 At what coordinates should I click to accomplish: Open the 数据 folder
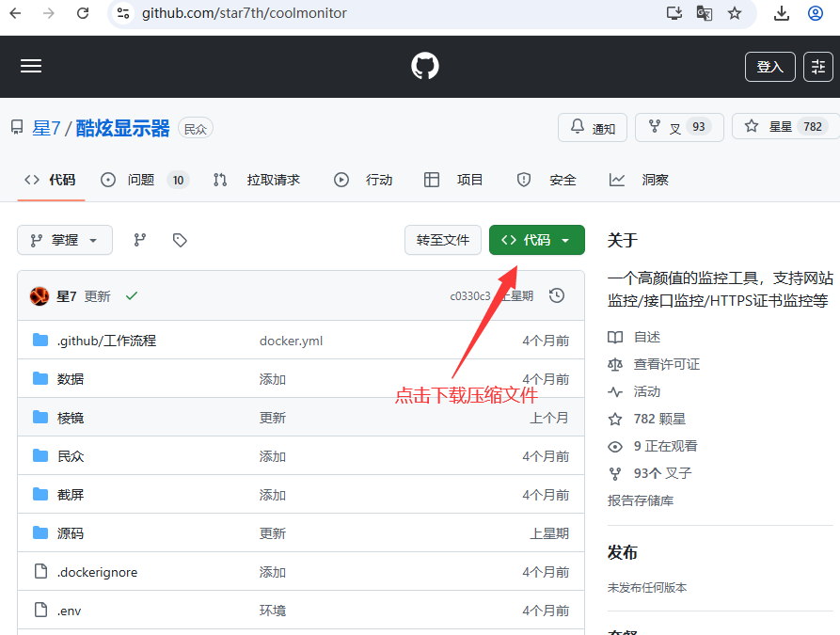[71, 379]
